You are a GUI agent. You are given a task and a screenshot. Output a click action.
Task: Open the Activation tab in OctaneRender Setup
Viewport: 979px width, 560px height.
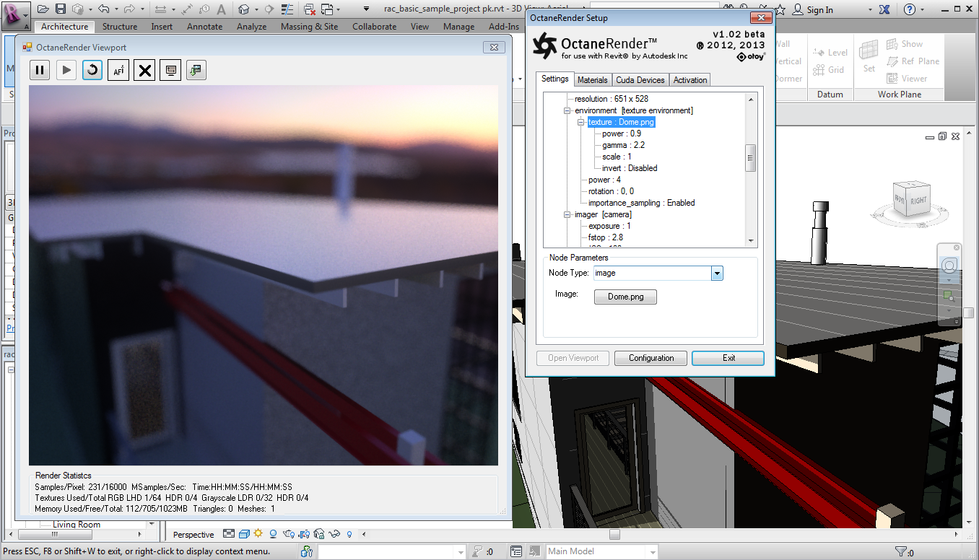(690, 80)
